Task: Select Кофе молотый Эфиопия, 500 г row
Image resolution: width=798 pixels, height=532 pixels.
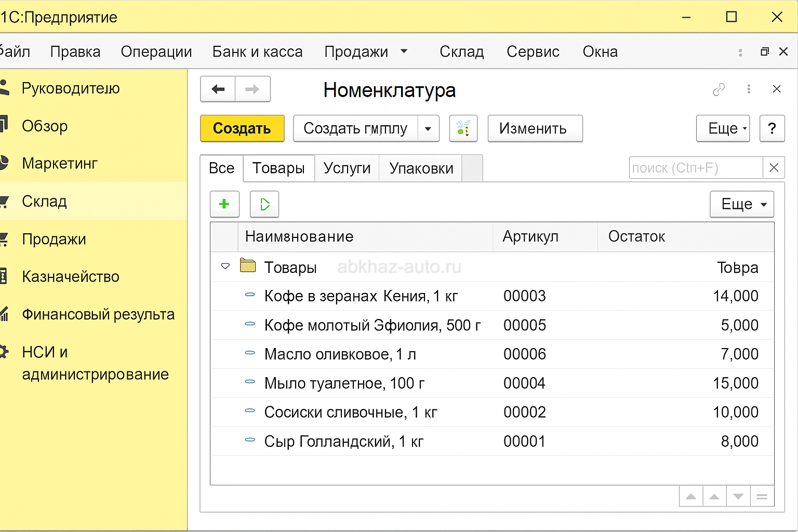Action: coord(492,325)
